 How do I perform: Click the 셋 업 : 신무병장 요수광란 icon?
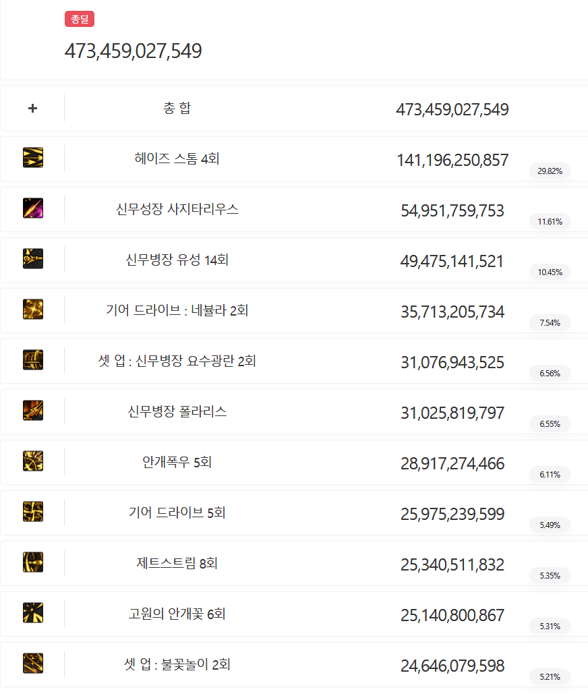coord(33,360)
